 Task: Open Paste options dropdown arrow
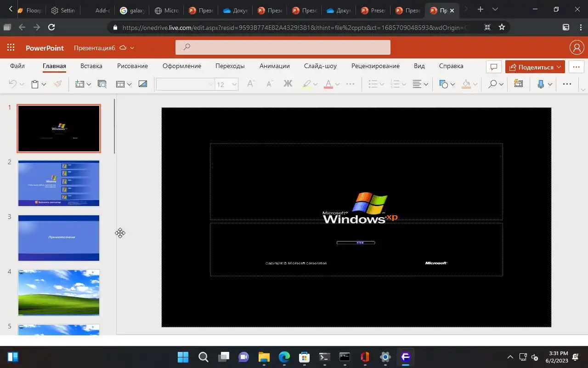point(44,84)
